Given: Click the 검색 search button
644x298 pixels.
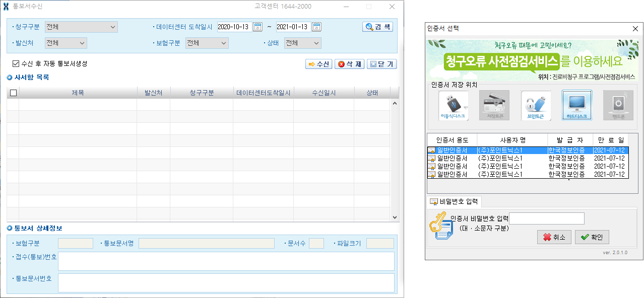Looking at the screenshot, I should (x=377, y=27).
